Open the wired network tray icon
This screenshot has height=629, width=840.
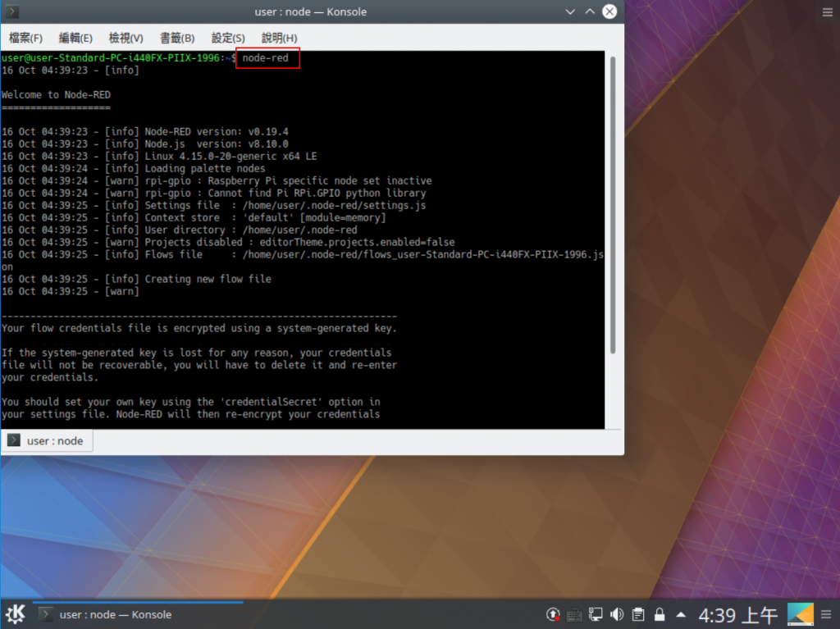596,614
